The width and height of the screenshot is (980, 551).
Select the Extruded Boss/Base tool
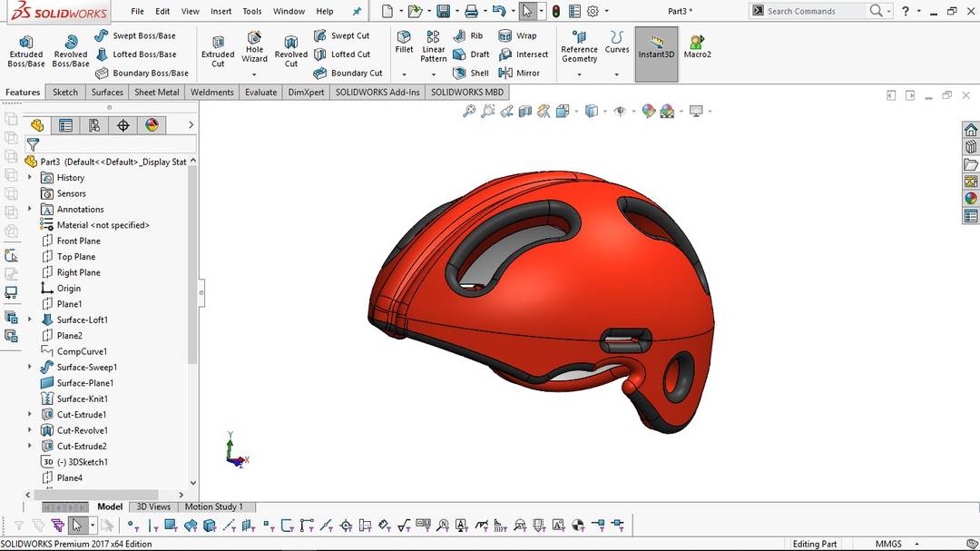(25, 50)
